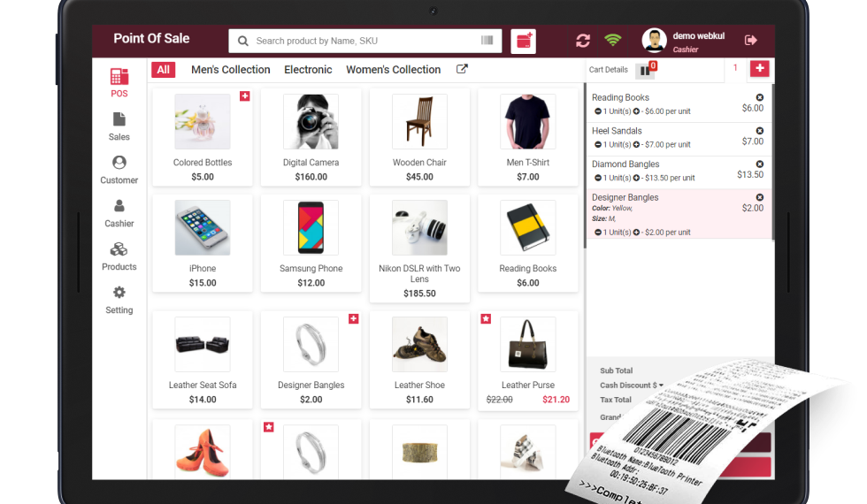This screenshot has height=504, width=867.
Task: Click the green wifi status icon
Action: tap(612, 40)
